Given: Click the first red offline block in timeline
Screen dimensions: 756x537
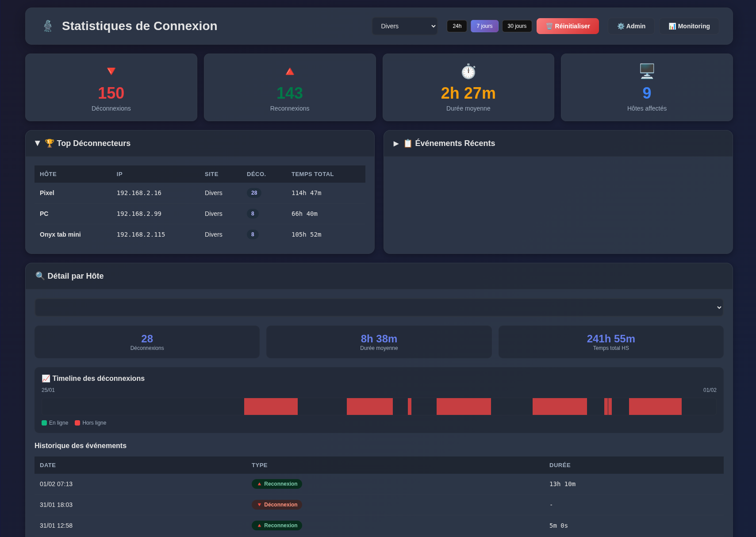Looking at the screenshot, I should pos(271,407).
